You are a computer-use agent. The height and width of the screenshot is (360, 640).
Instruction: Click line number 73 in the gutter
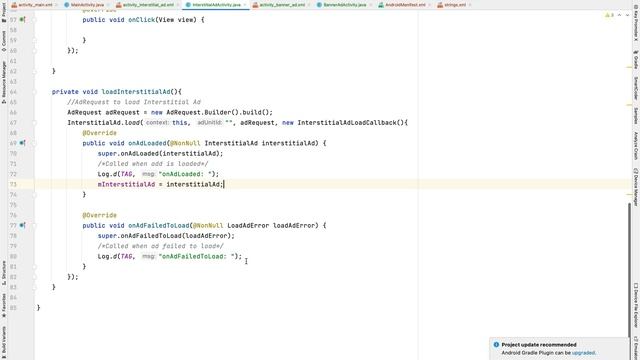13,184
